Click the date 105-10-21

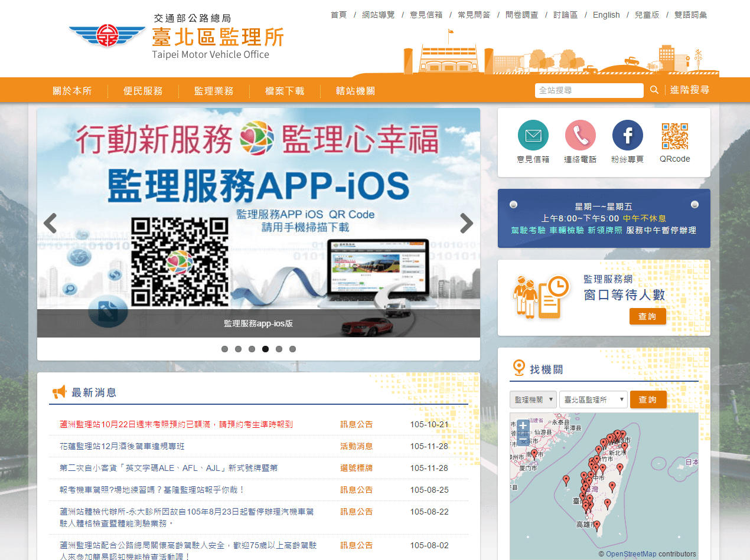click(x=429, y=424)
